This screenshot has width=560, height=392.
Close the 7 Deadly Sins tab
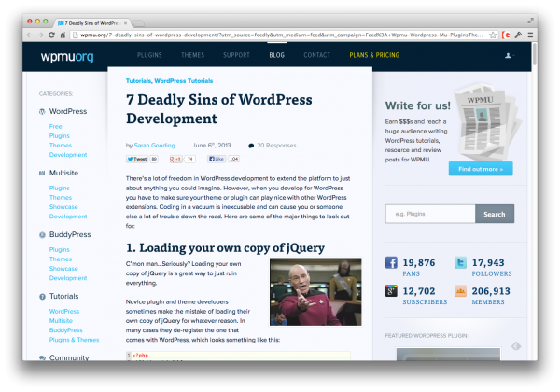[x=125, y=23]
